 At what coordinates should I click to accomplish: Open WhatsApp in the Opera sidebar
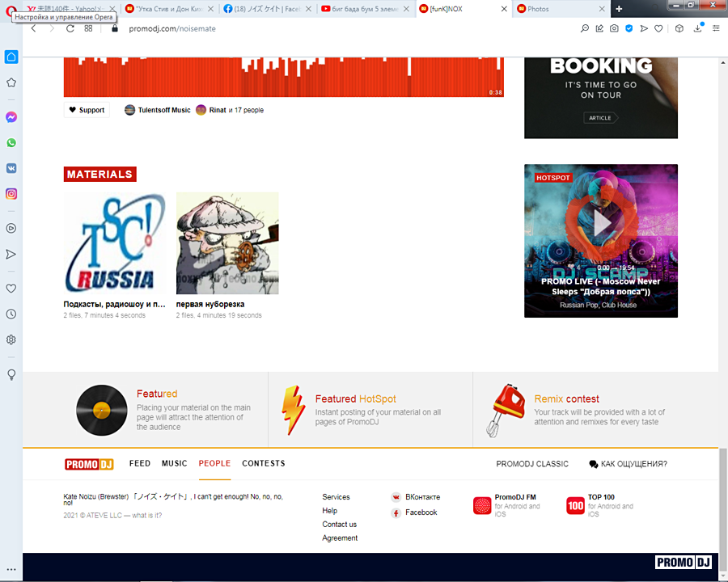pos(11,142)
